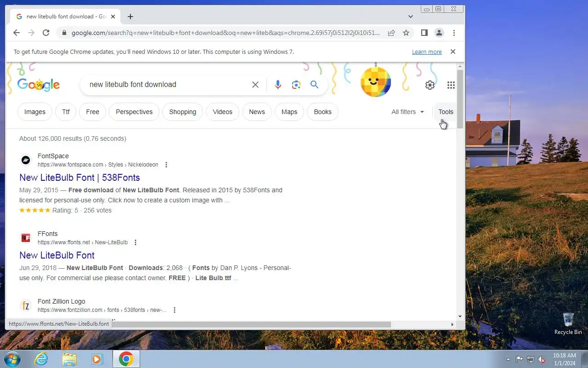Open the Recycle Bin desktop icon
The width and height of the screenshot is (588, 368).
point(568,324)
